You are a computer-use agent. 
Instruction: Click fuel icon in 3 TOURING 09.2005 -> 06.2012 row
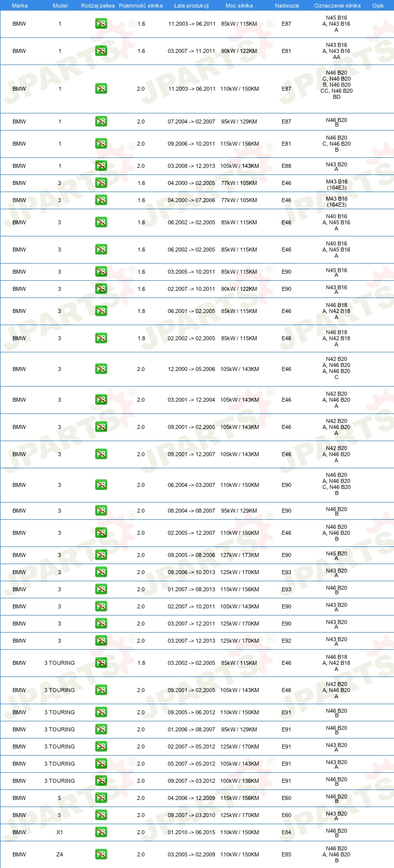click(x=101, y=712)
